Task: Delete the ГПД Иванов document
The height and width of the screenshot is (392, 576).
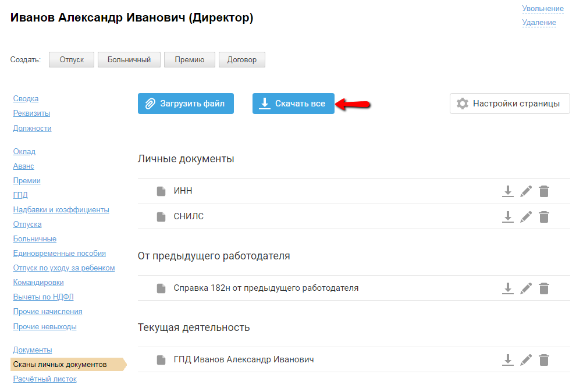Action: pyautogui.click(x=544, y=360)
